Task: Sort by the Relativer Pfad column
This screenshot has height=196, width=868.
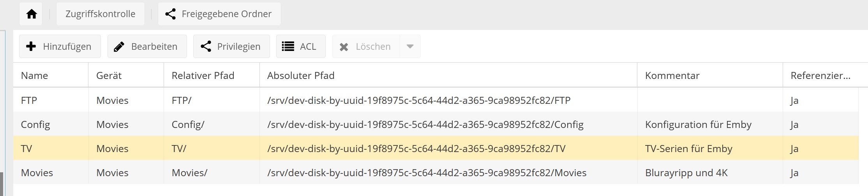Action: [x=212, y=75]
